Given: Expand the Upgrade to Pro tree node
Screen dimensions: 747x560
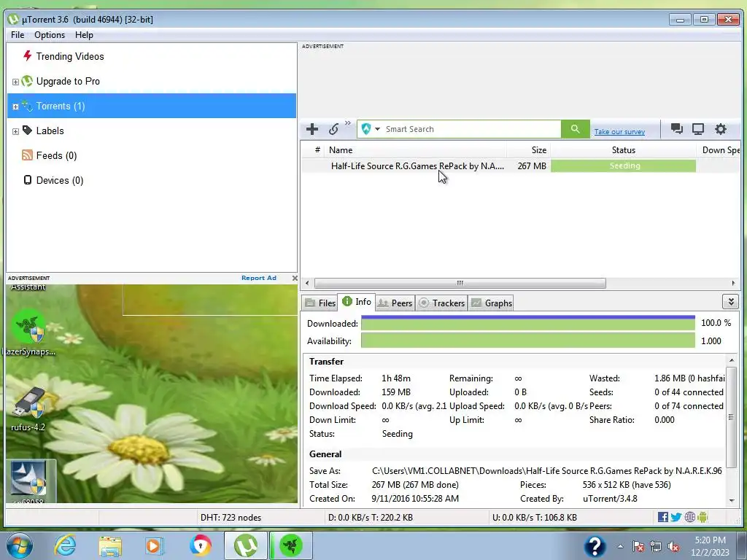Looking at the screenshot, I should coord(15,82).
